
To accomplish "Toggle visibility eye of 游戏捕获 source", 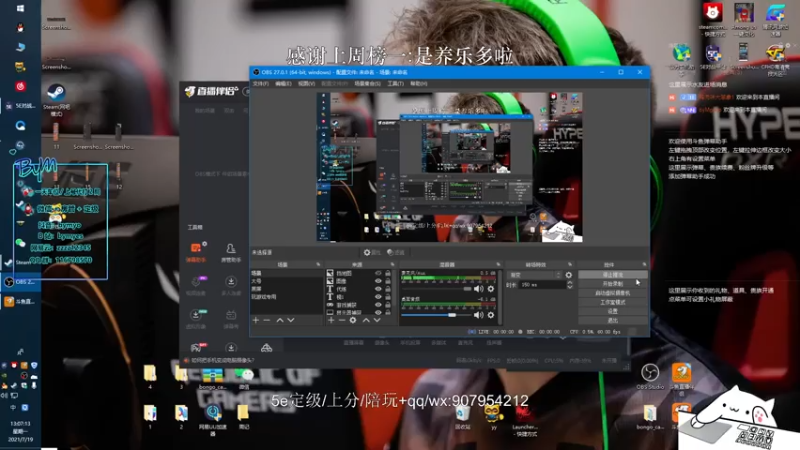I will click(378, 305).
